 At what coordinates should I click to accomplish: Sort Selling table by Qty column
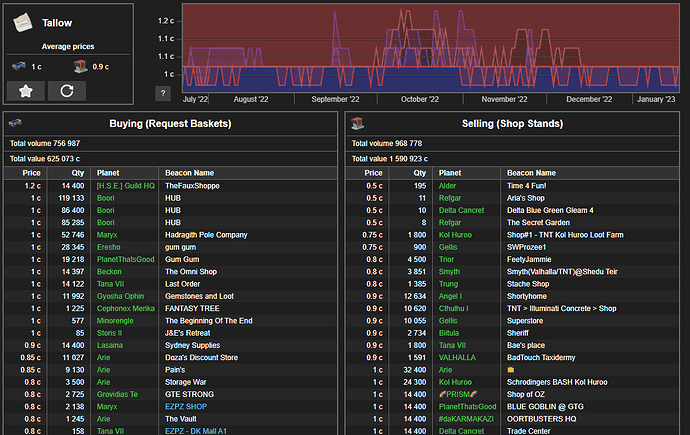(418, 173)
